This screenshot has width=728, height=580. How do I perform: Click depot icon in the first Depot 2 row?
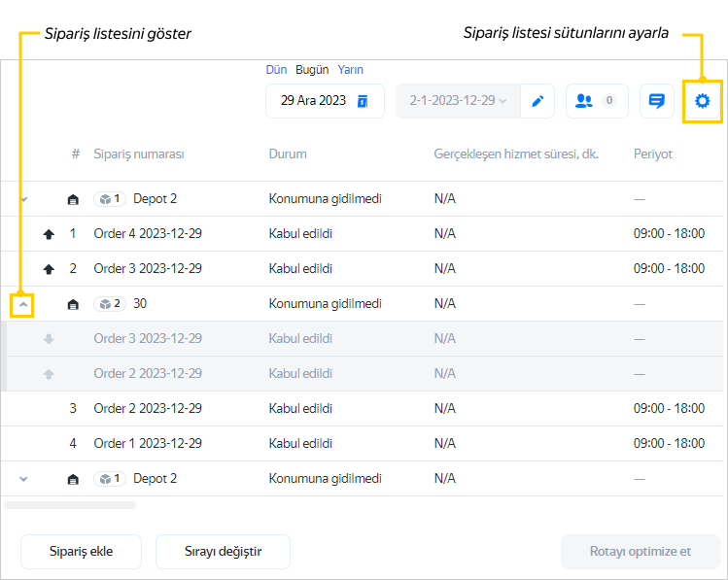73,199
